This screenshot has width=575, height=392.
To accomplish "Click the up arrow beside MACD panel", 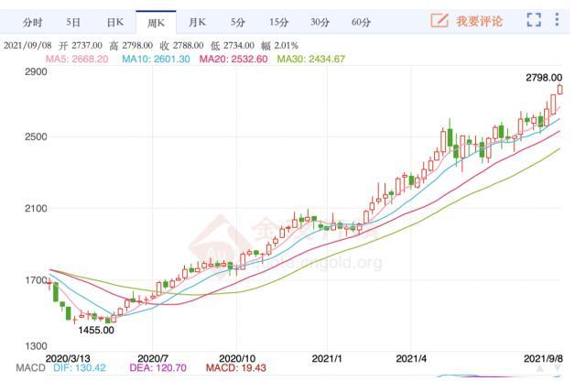I will pyautogui.click(x=540, y=368).
